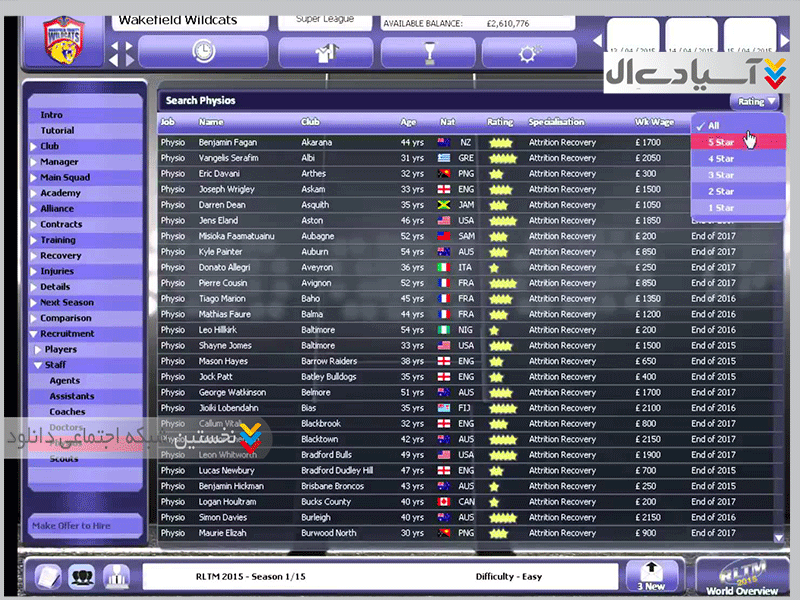The width and height of the screenshot is (800, 600).
Task: Choose All in the rating filter list
Action: [x=714, y=126]
